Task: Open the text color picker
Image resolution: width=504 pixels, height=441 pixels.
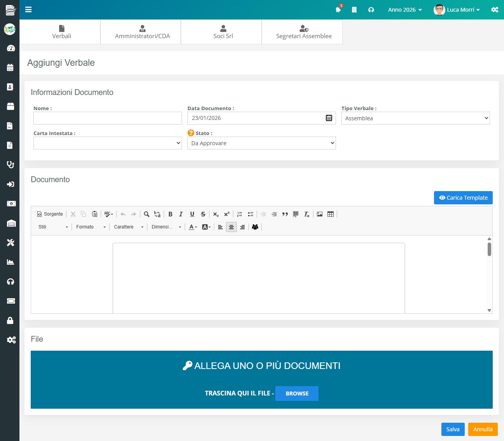Action: pyautogui.click(x=193, y=227)
